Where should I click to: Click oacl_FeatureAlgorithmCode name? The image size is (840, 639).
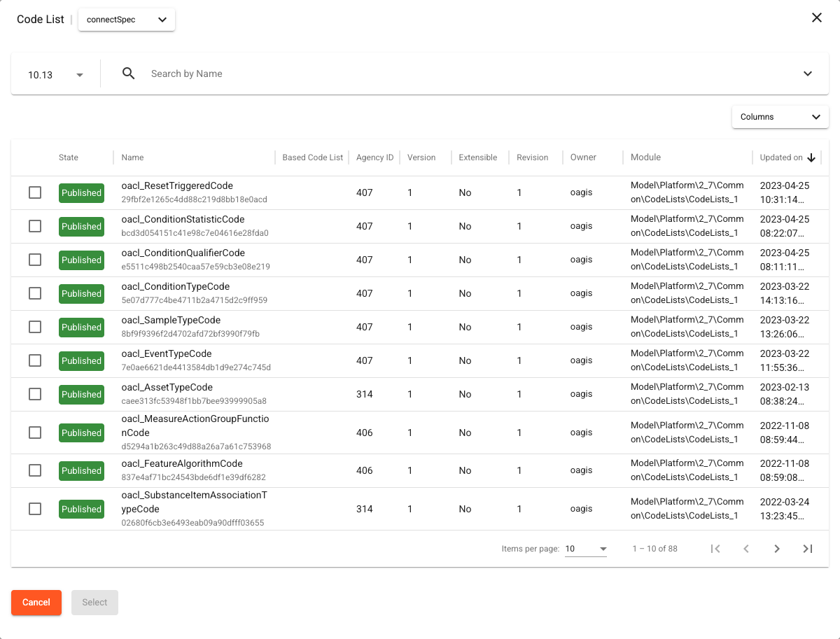pyautogui.click(x=182, y=463)
